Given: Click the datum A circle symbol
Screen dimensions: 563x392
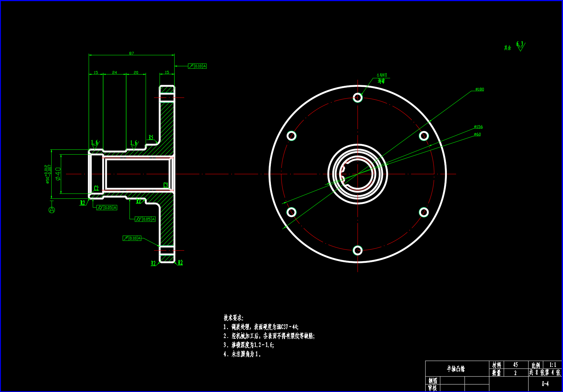Looking at the screenshot, I should [x=52, y=210].
